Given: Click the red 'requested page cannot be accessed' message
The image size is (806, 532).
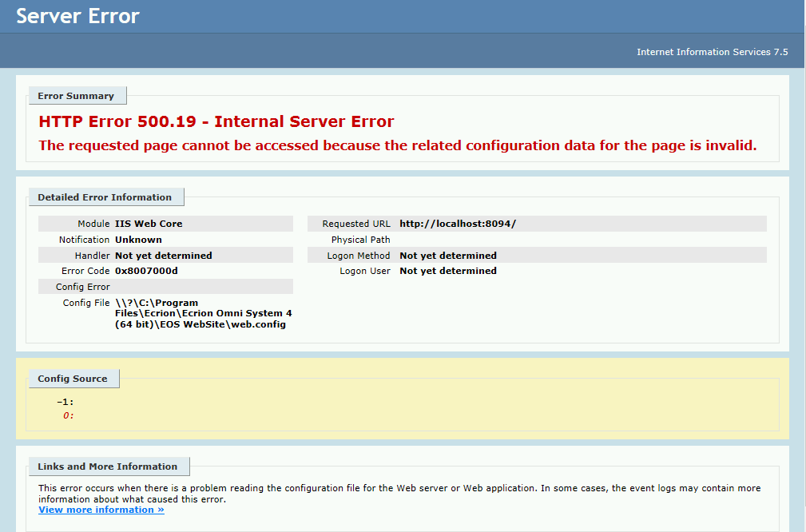Looking at the screenshot, I should (x=397, y=146).
